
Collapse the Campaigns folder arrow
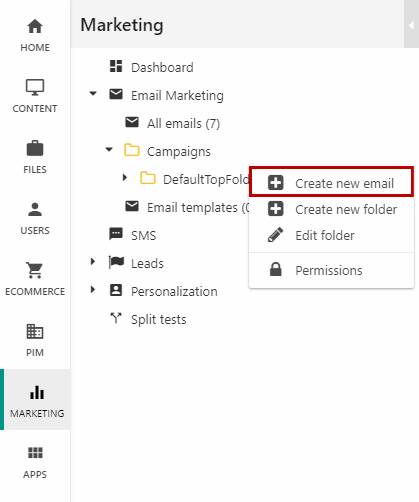(109, 150)
